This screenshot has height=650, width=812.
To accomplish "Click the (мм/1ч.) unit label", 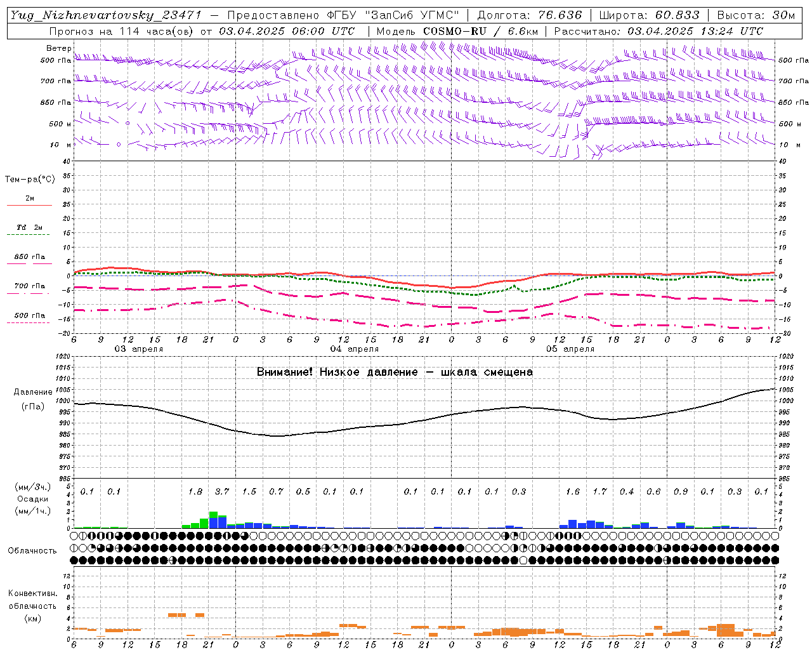I will (x=32, y=511).
